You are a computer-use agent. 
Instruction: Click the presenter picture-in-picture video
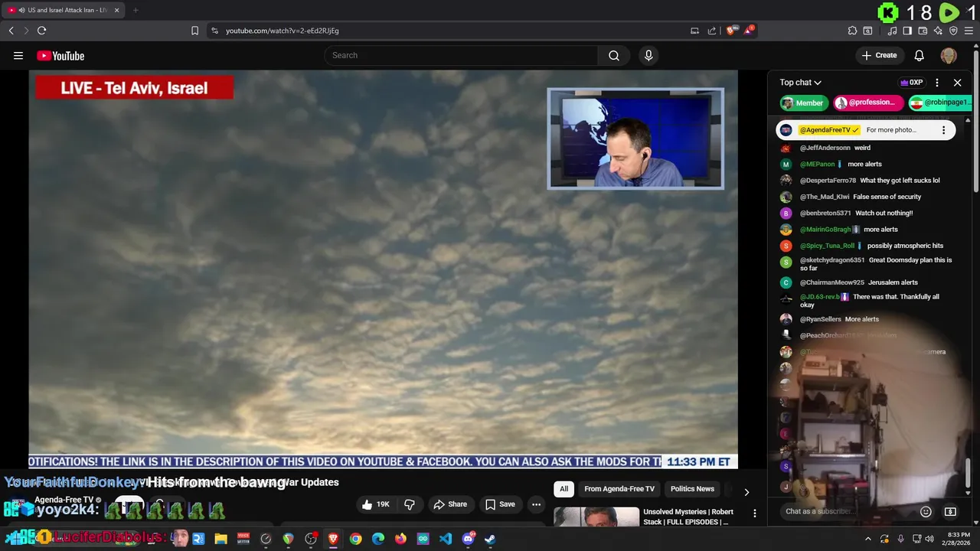(x=635, y=139)
